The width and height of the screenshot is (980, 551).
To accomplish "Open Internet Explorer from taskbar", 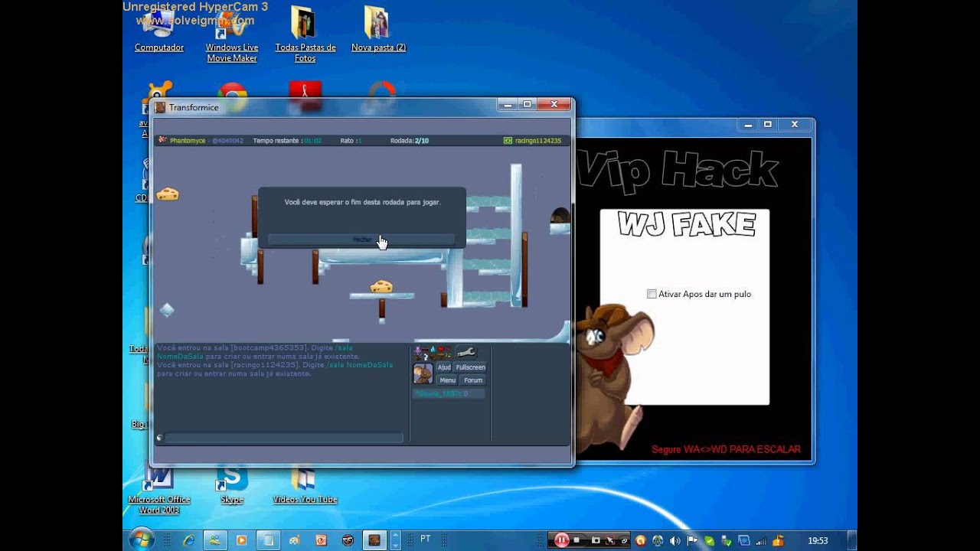I will (188, 540).
